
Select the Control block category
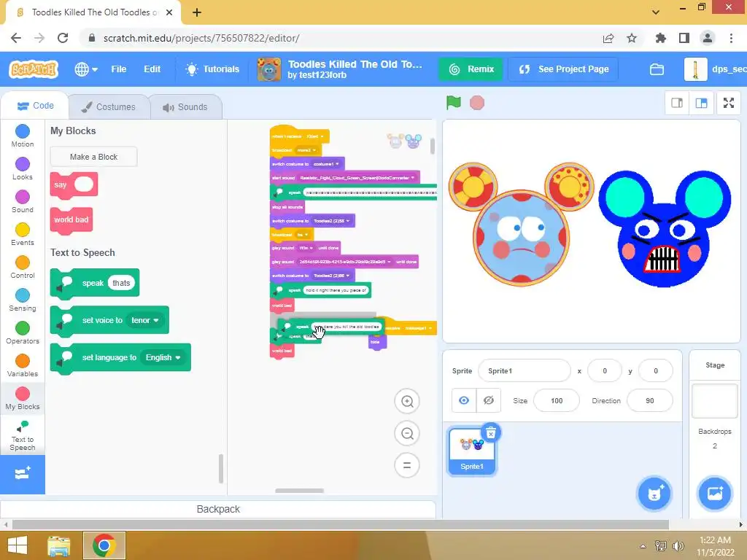[x=23, y=268]
